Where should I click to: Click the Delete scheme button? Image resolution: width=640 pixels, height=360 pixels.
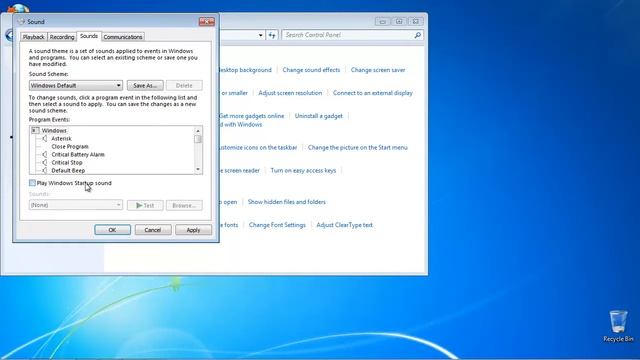[x=184, y=85]
